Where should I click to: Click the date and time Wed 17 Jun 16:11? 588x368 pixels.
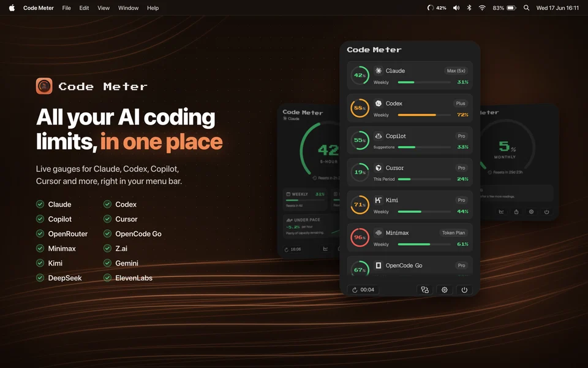pos(557,8)
